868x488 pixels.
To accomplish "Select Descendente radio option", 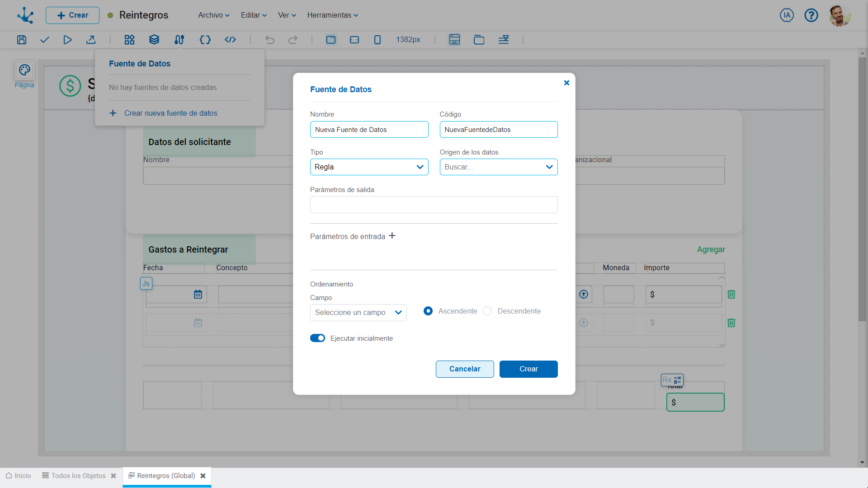I will (x=487, y=311).
